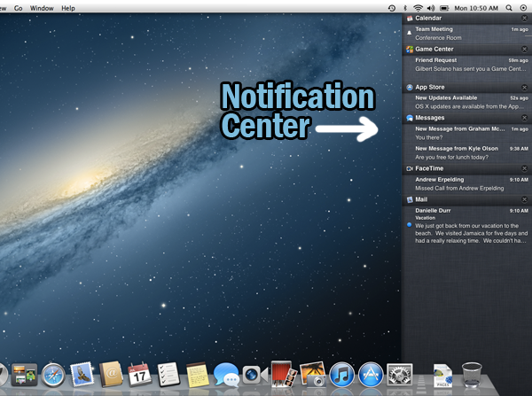Open Calendar icon showing 17
The width and height of the screenshot is (532, 396).
(139, 375)
